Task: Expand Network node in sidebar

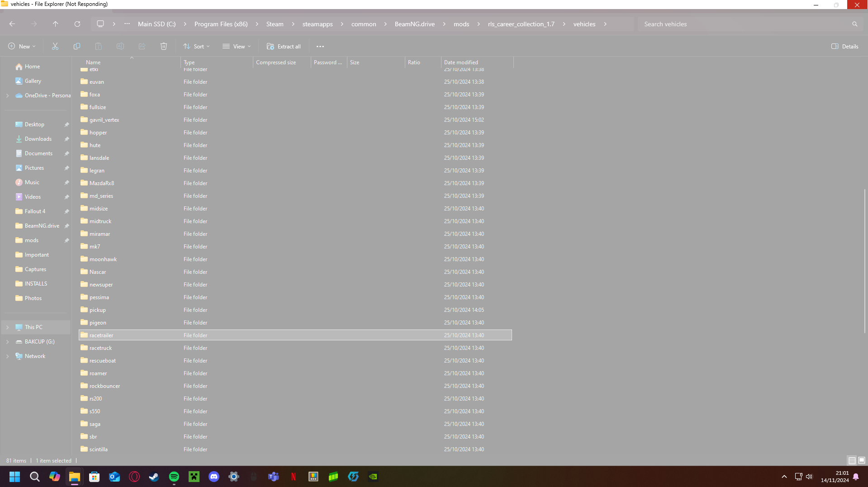Action: tap(7, 356)
